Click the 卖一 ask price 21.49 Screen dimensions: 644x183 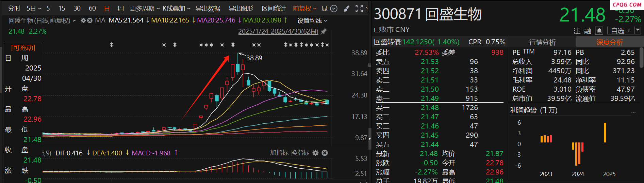(x=430, y=98)
